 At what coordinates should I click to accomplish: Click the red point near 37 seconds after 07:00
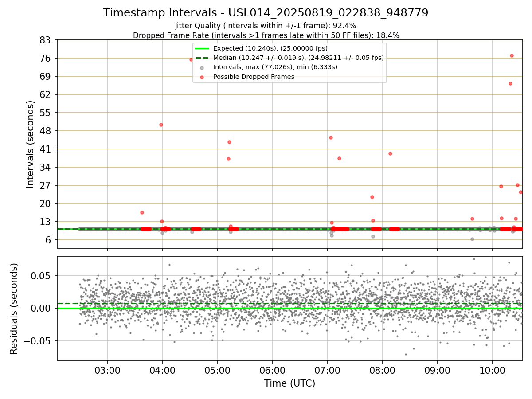[339, 158]
